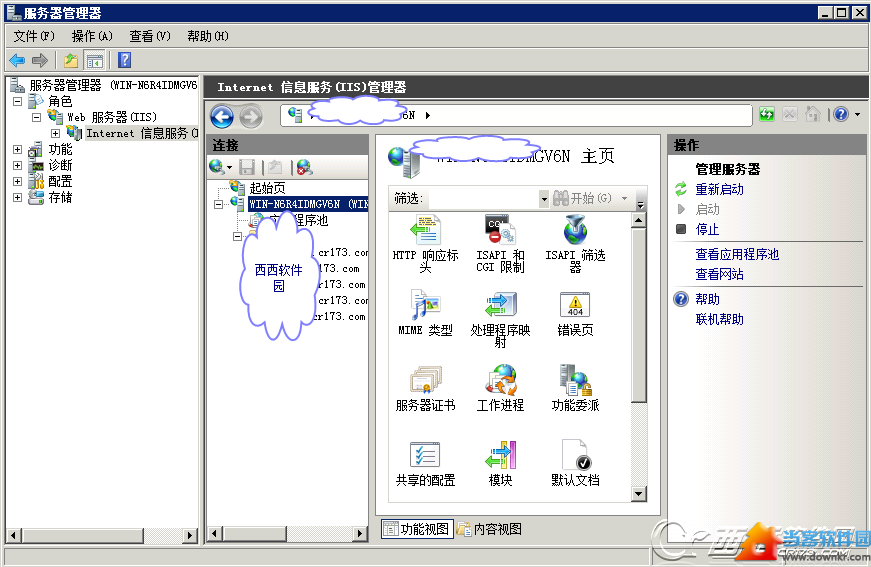This screenshot has width=871, height=567.
Task: Click the 查看网站 link
Action: pyautogui.click(x=719, y=274)
